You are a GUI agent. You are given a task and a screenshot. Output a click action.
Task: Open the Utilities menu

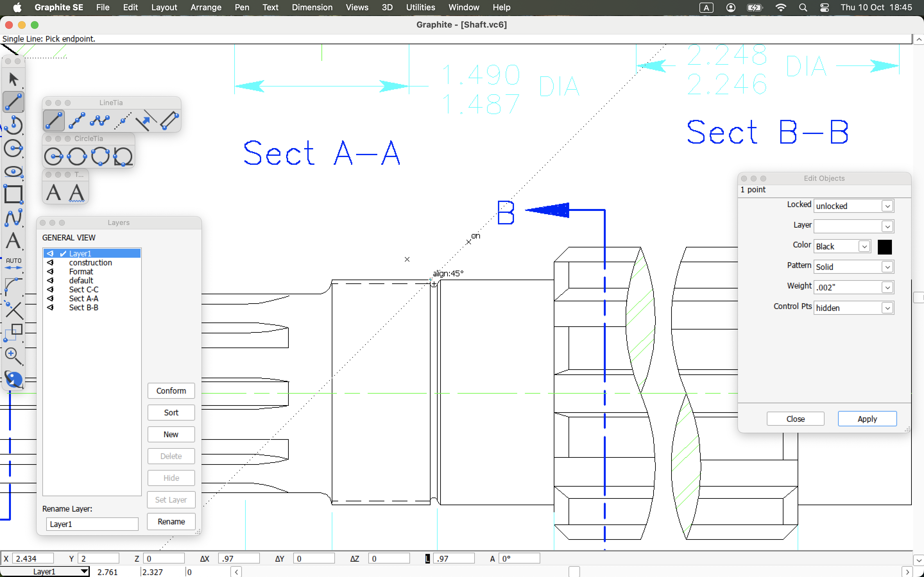(420, 7)
